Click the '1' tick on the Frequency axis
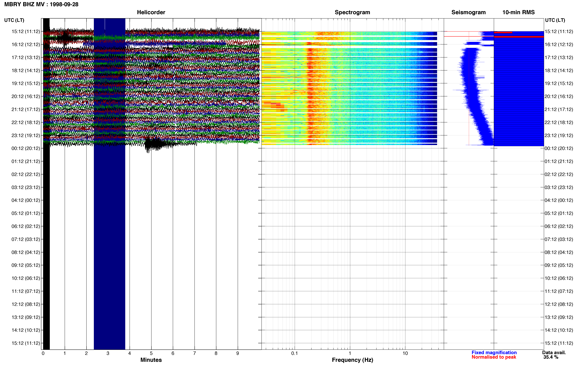The image size is (588, 368). pos(350,353)
